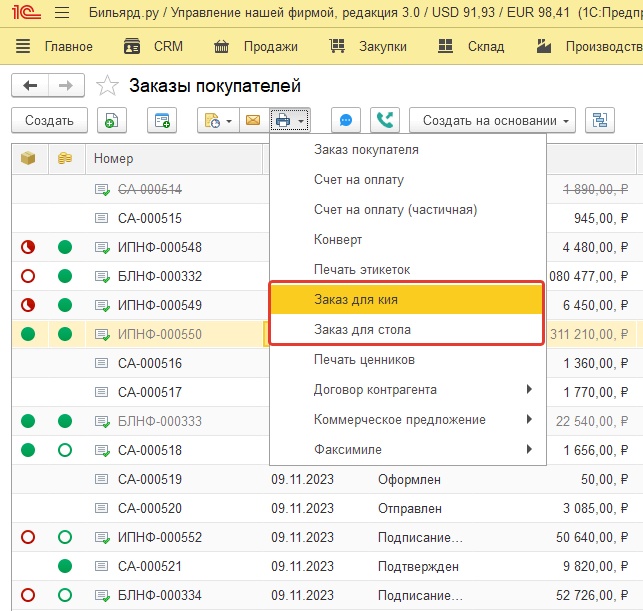Open the printer print dropdown button
643x611 pixels.
(290, 121)
